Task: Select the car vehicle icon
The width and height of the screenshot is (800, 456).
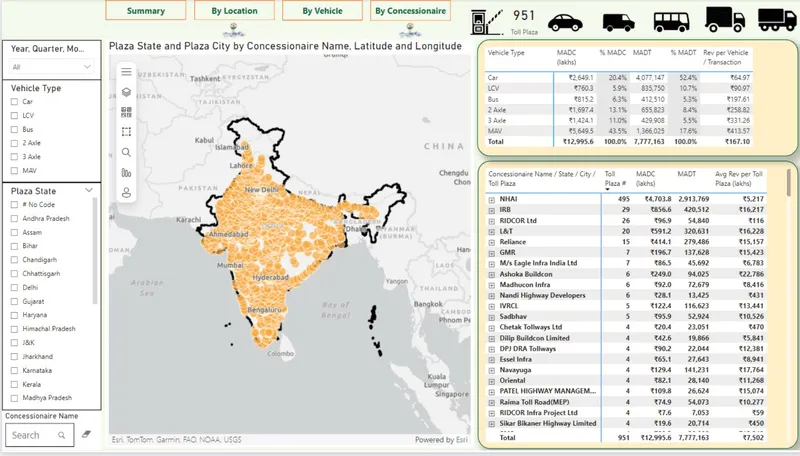Action: coord(565,23)
